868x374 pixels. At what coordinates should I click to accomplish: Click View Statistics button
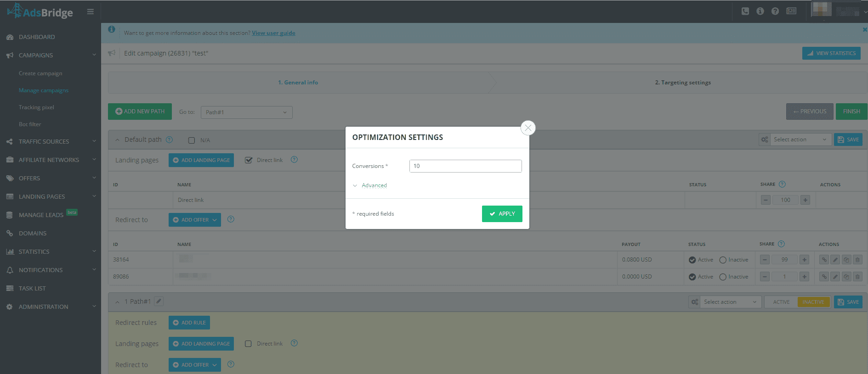coord(831,53)
